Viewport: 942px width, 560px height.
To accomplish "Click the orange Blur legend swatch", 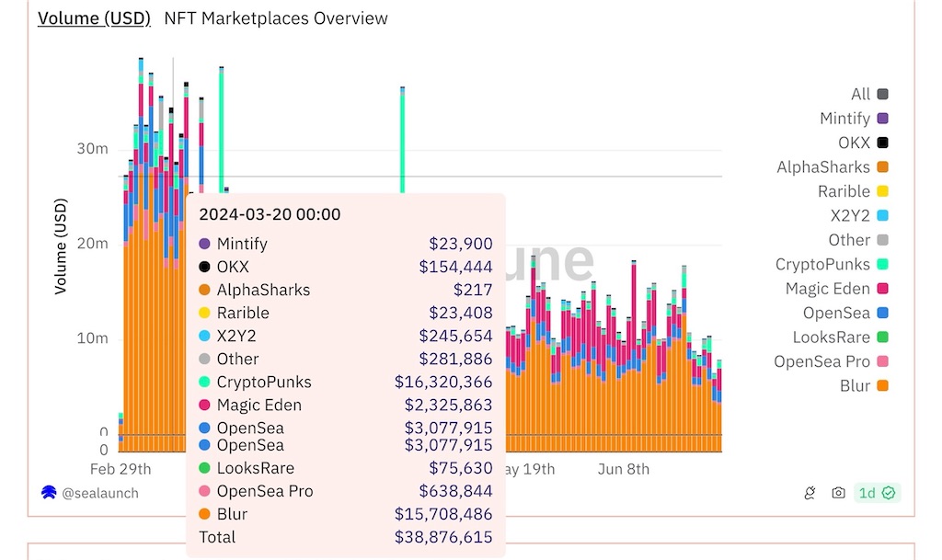I will pyautogui.click(x=882, y=386).
